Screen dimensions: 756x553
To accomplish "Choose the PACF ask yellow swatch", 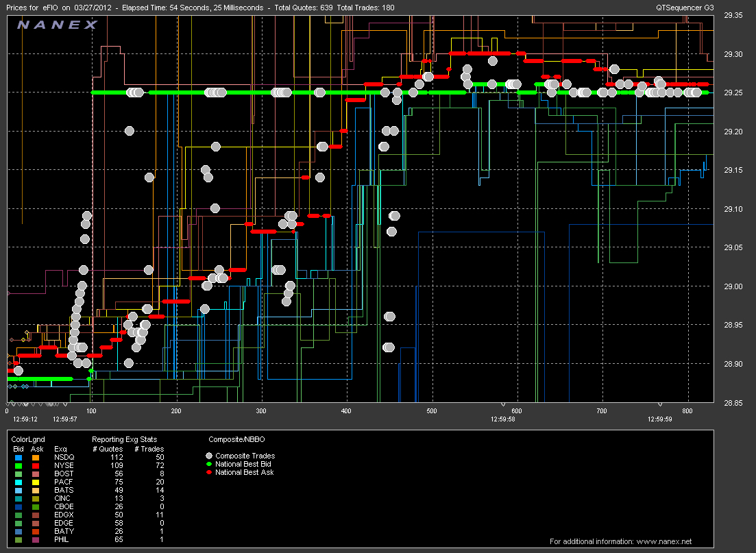I will click(x=36, y=482).
